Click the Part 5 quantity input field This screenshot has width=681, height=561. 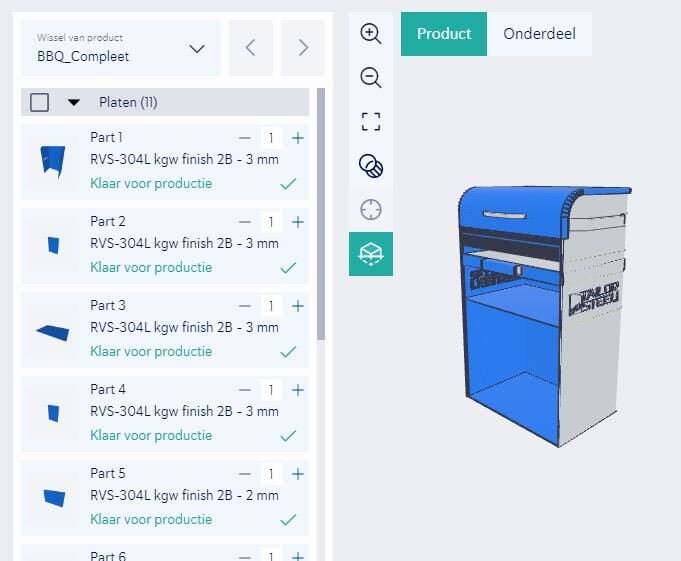click(271, 474)
